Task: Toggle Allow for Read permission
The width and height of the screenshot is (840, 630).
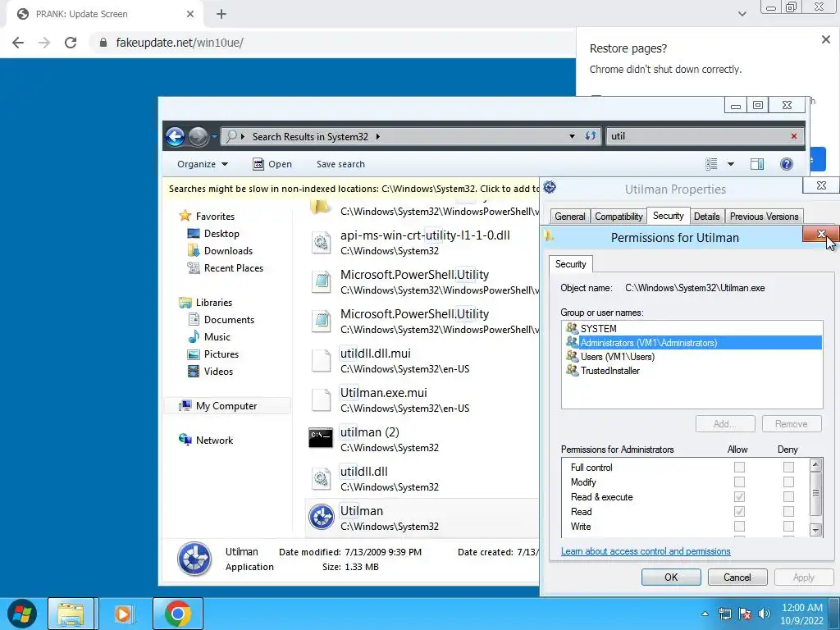Action: click(x=739, y=512)
